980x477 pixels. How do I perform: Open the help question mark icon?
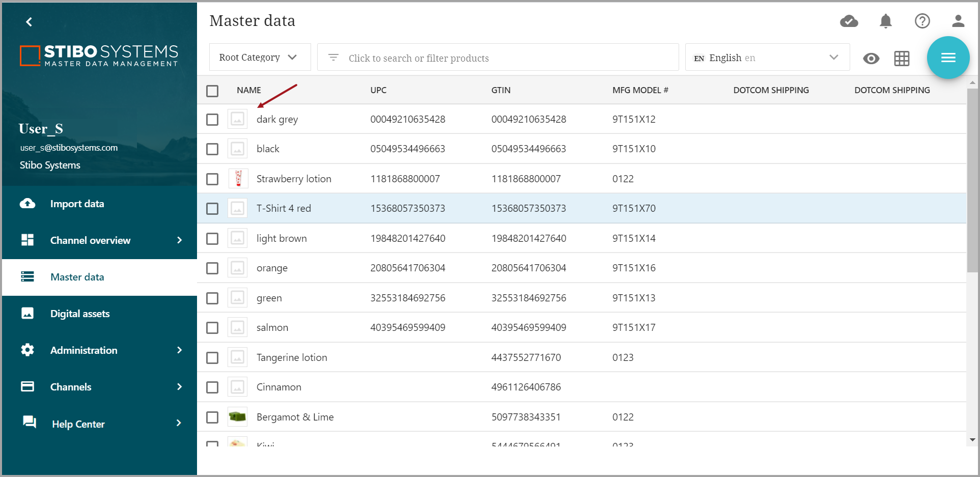[922, 21]
